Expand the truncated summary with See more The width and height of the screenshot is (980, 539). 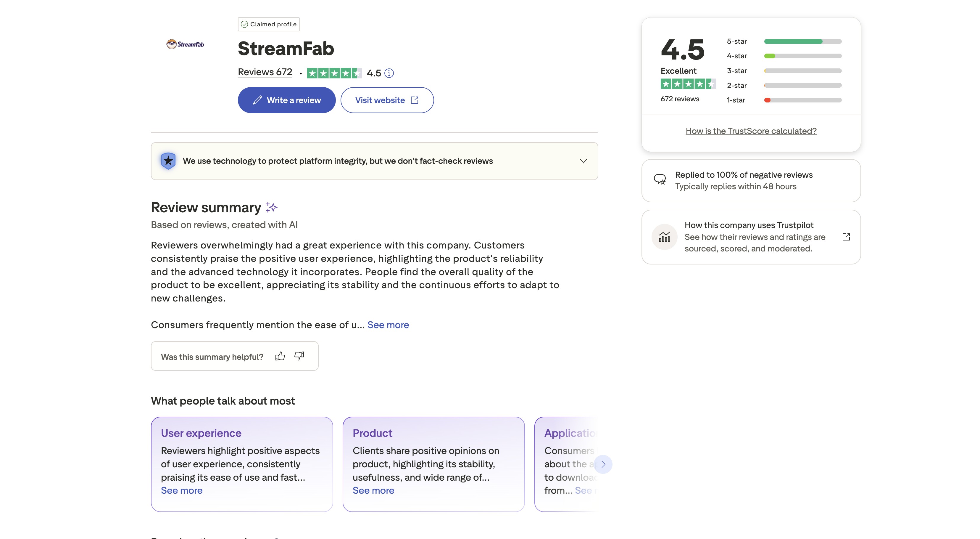pos(388,325)
